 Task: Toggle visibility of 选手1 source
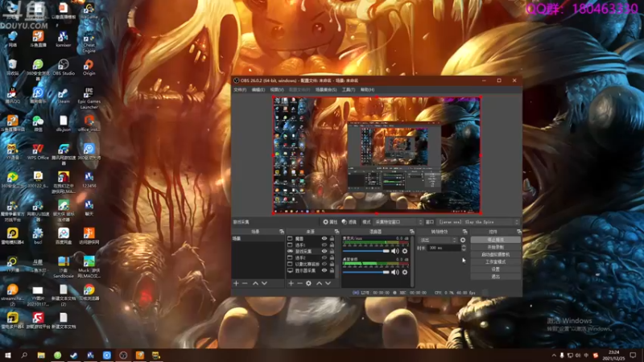click(324, 245)
